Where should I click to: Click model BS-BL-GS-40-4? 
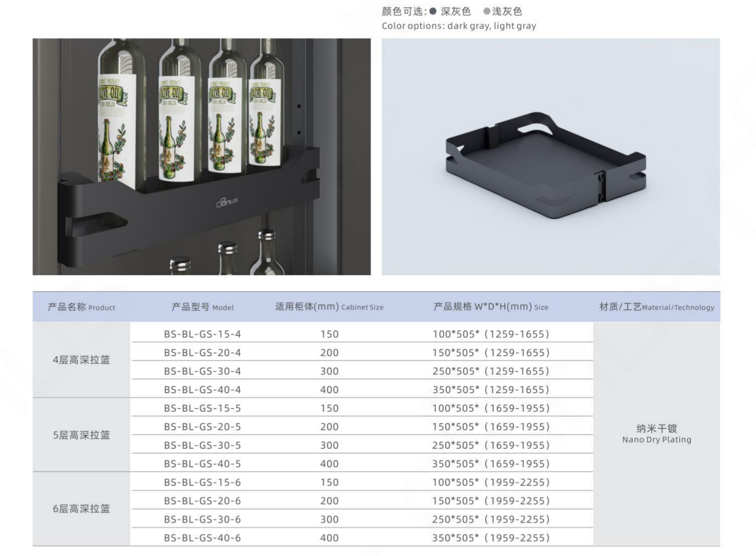[202, 390]
